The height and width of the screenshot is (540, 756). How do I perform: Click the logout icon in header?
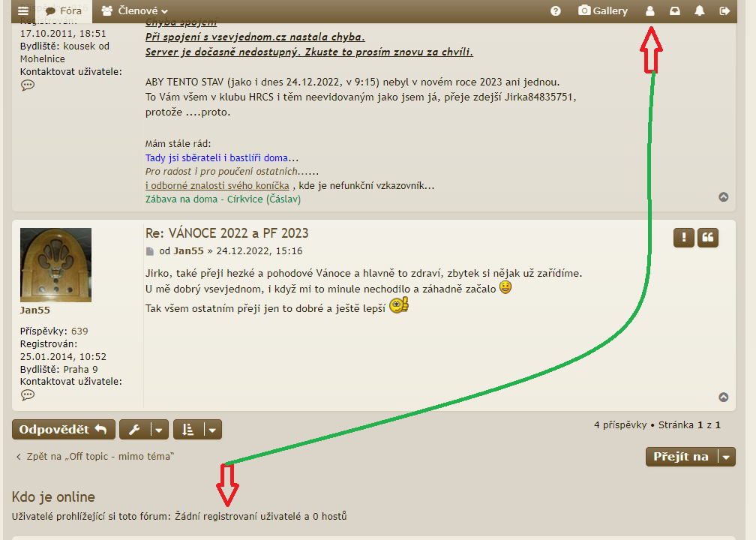click(724, 11)
